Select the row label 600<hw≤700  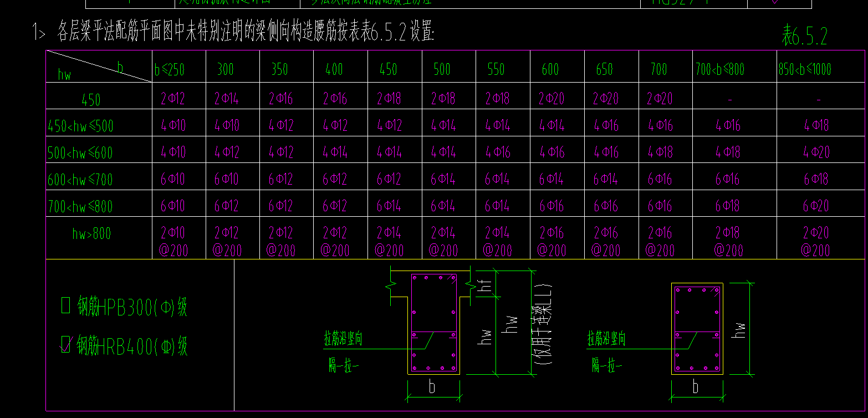[x=80, y=179]
